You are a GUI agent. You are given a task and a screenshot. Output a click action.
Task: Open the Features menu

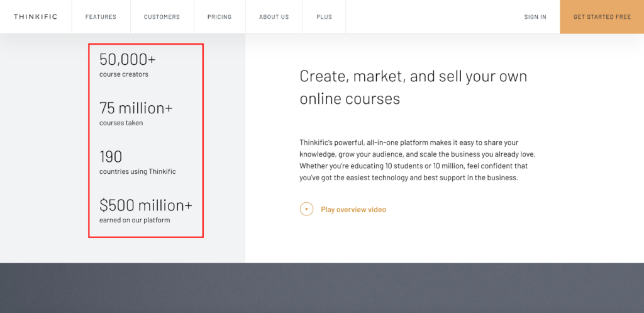click(101, 17)
